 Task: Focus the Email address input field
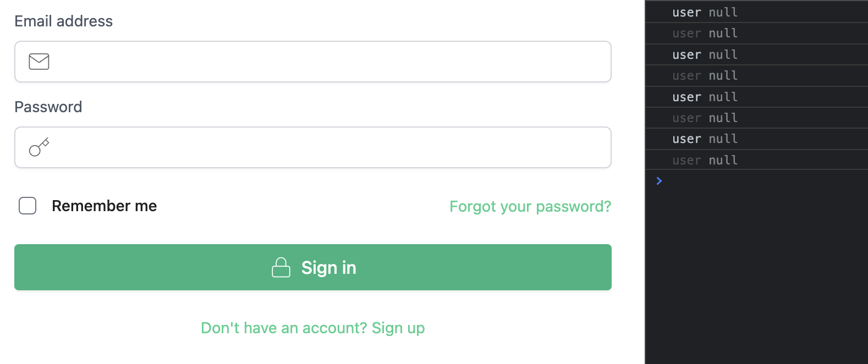313,62
